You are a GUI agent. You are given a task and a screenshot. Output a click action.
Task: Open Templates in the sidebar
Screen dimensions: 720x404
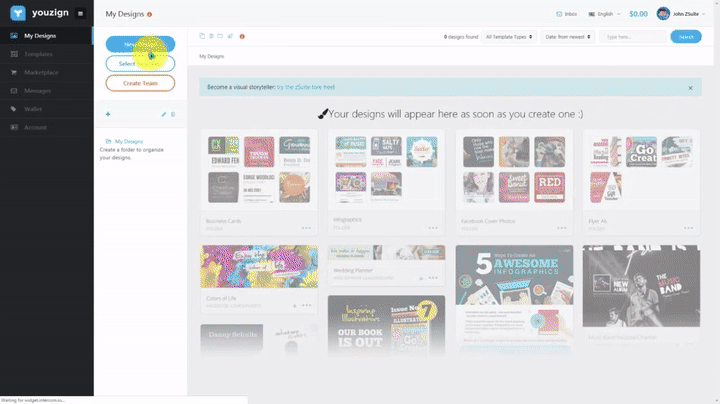pos(38,54)
